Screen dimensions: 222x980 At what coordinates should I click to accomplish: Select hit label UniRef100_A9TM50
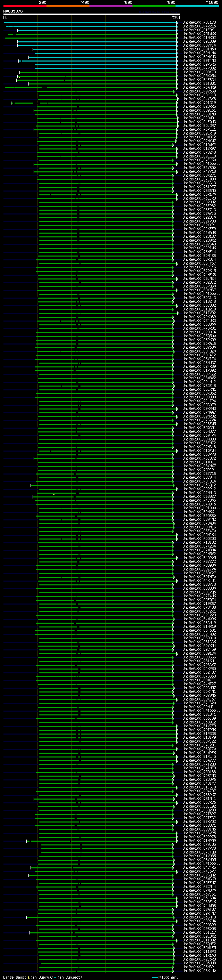199,49
